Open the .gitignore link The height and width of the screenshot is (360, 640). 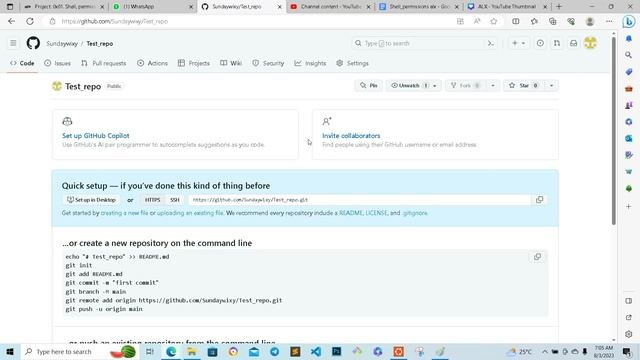coord(415,213)
